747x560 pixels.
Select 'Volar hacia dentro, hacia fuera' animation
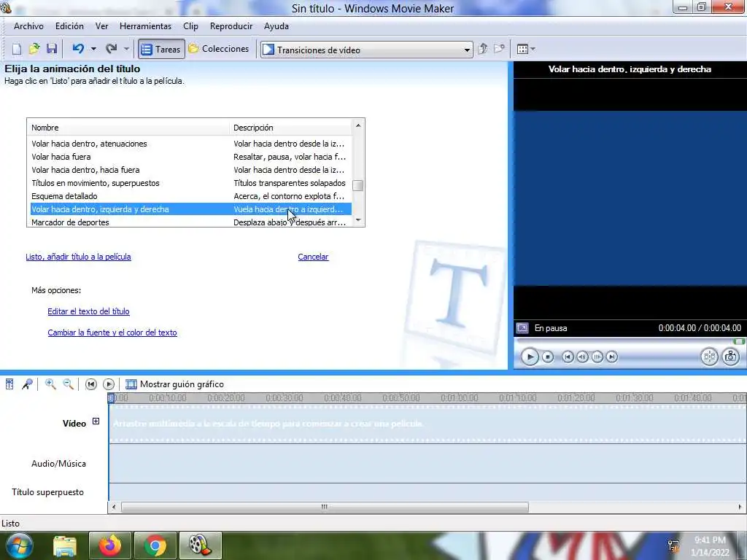[191, 170]
